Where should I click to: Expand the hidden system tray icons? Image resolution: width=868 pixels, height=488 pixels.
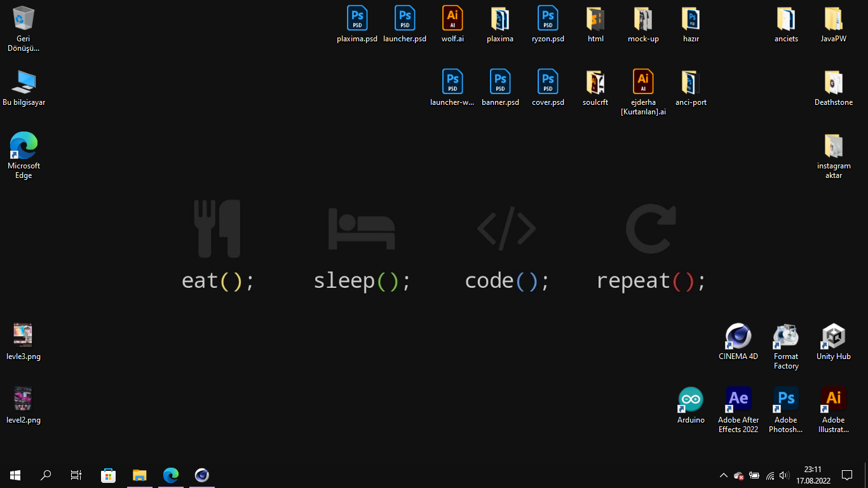tap(723, 475)
